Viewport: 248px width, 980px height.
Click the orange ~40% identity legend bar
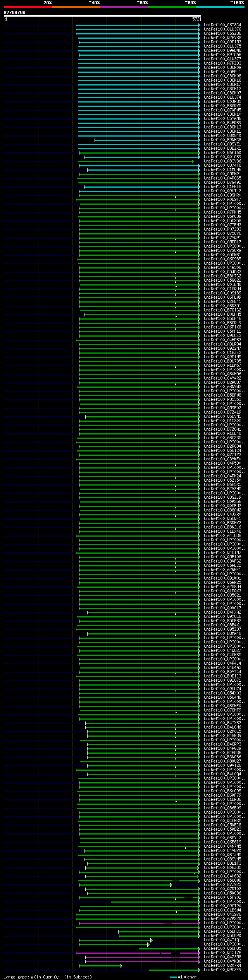pyautogui.click(x=76, y=7)
